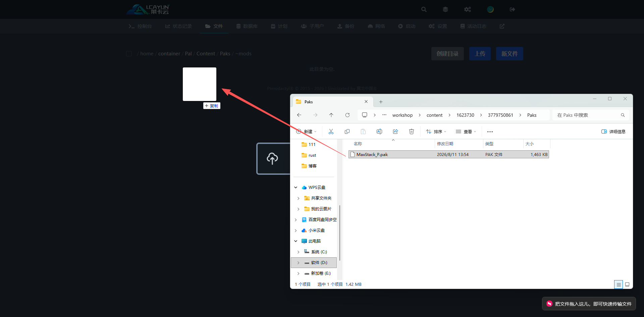Expand the 系统 (C:) drive node
Image resolution: width=644 pixels, height=317 pixels.
click(x=299, y=252)
